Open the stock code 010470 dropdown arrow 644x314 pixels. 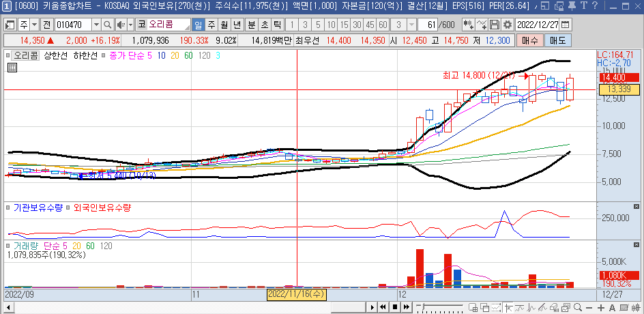pos(97,25)
